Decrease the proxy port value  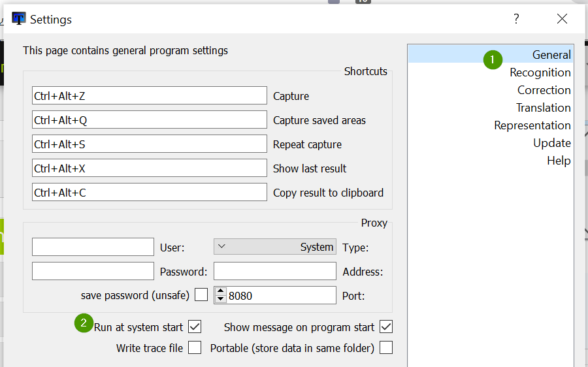point(221,299)
